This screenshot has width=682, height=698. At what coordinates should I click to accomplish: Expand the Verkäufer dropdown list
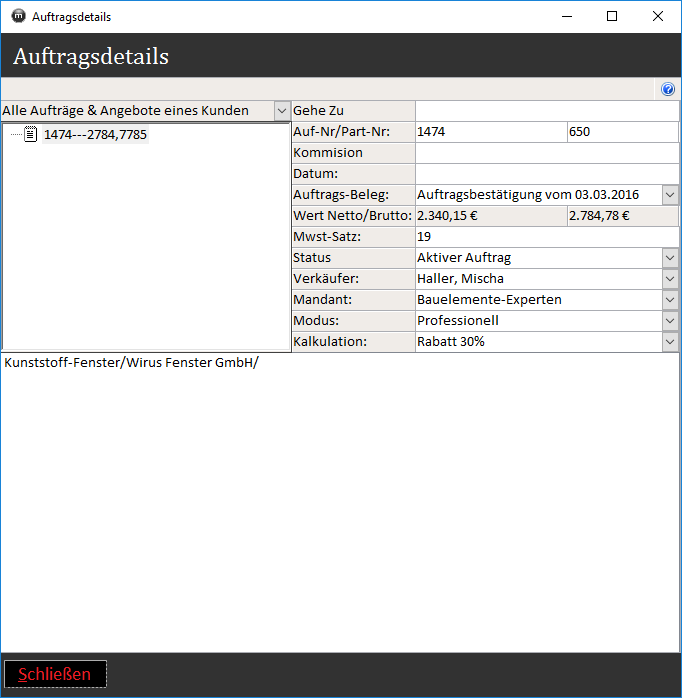pyautogui.click(x=670, y=278)
